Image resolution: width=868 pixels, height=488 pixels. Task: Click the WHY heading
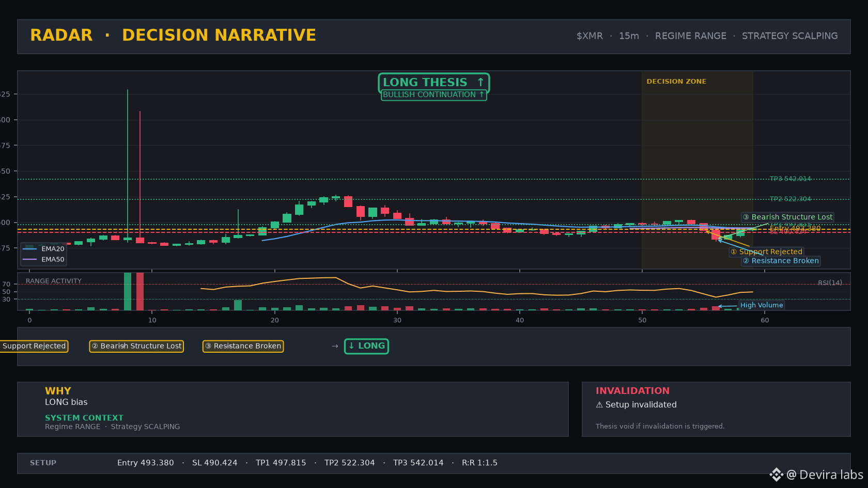(58, 391)
